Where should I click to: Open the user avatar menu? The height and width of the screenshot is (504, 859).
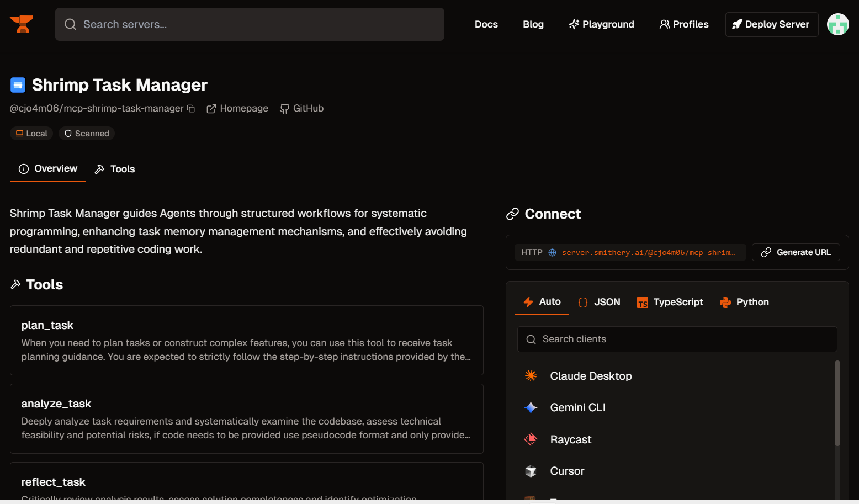tap(838, 24)
